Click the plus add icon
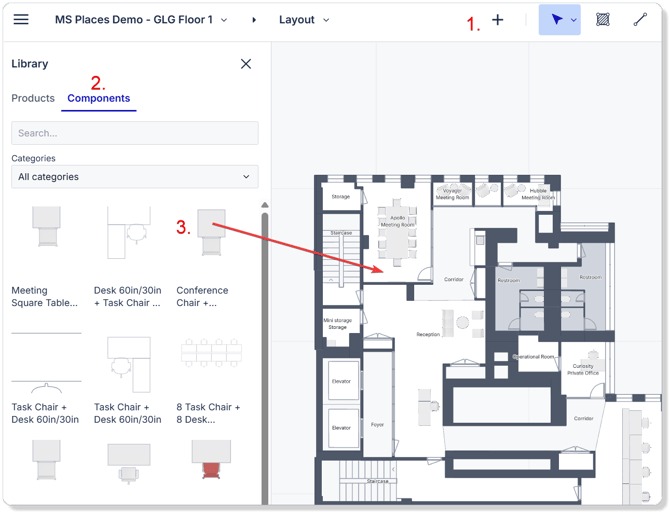 [497, 20]
